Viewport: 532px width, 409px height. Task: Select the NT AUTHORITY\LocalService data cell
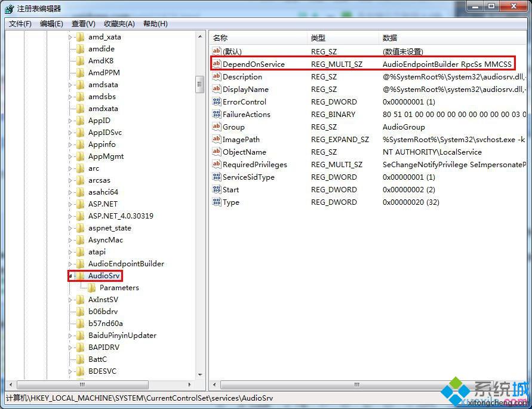coord(432,152)
